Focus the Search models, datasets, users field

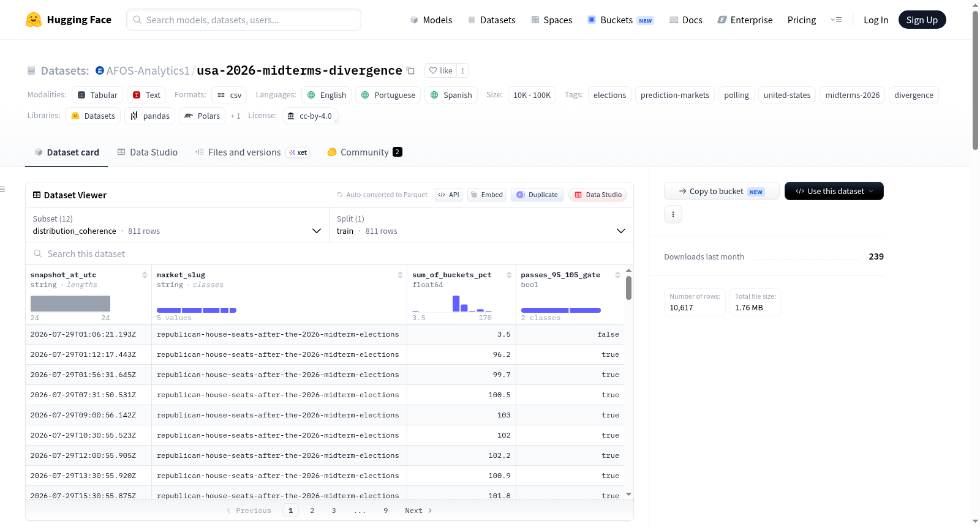pyautogui.click(x=244, y=20)
